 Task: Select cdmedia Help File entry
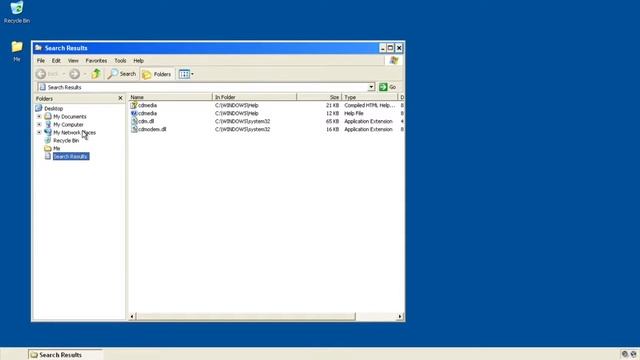tap(147, 113)
